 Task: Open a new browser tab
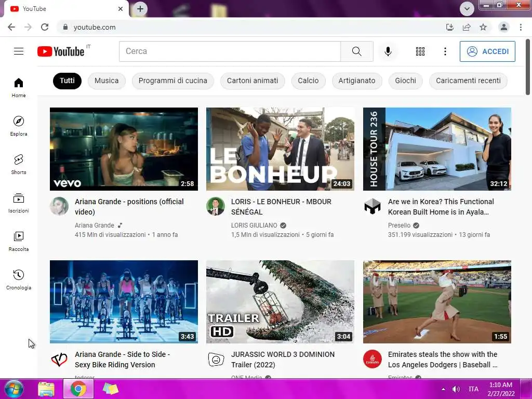pyautogui.click(x=140, y=9)
